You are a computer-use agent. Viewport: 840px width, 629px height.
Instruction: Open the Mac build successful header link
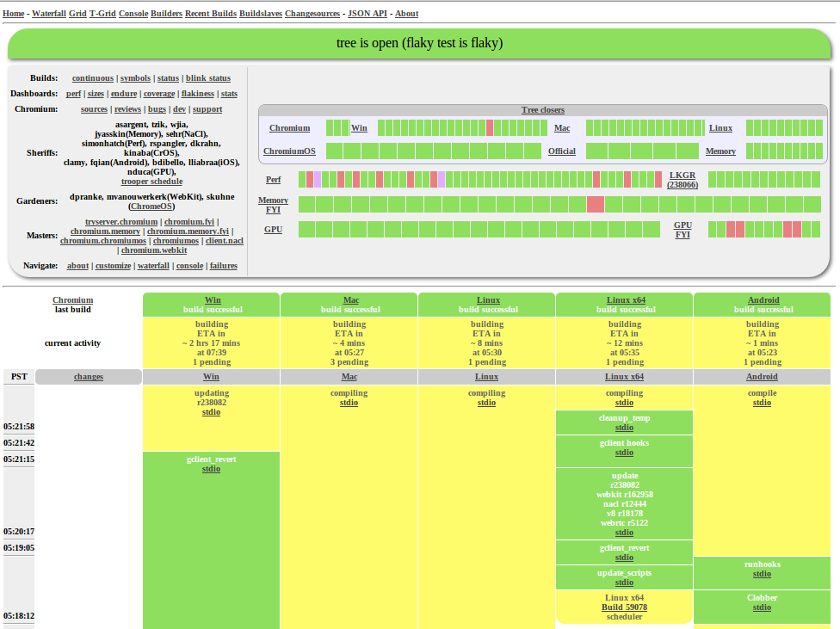coord(351,300)
